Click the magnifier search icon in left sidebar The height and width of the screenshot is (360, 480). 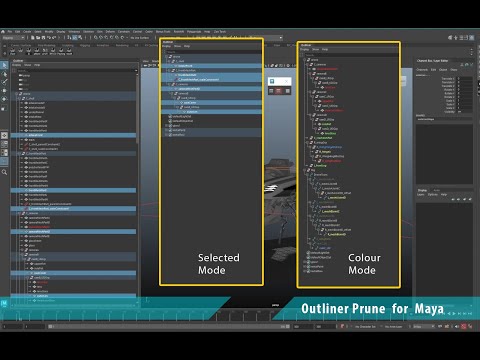4,172
